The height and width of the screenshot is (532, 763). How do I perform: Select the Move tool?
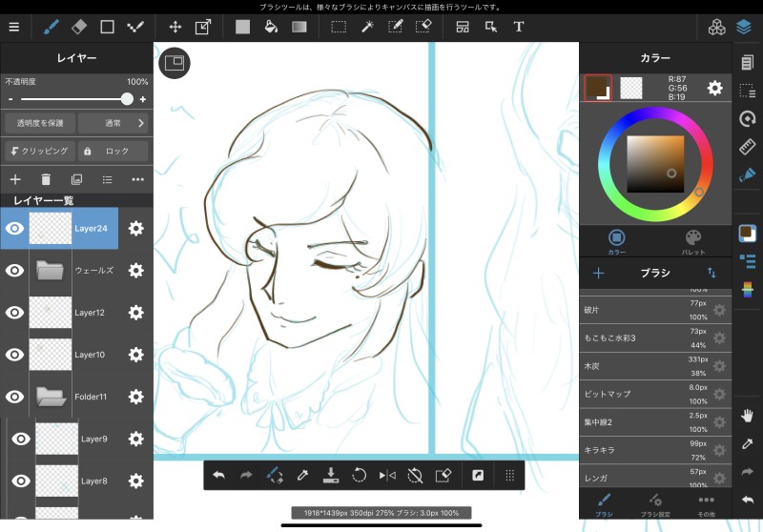click(x=175, y=27)
